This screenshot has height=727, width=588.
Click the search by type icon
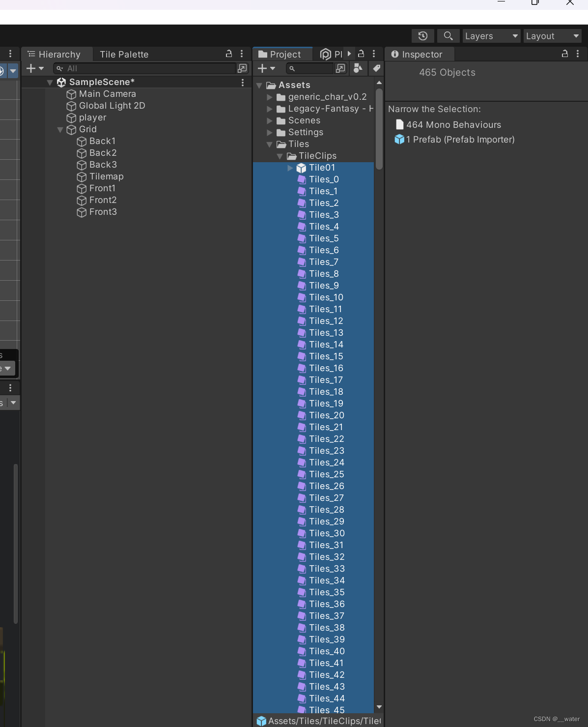[x=358, y=68]
